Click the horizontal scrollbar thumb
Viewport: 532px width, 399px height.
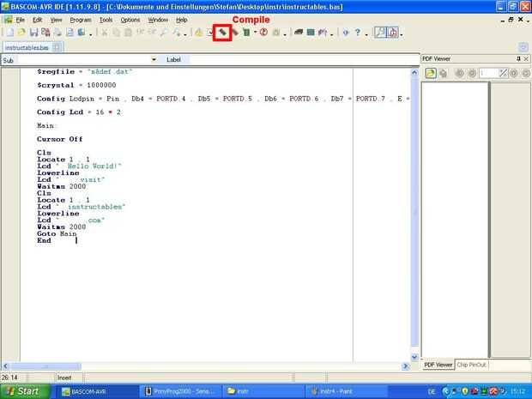tap(45, 366)
